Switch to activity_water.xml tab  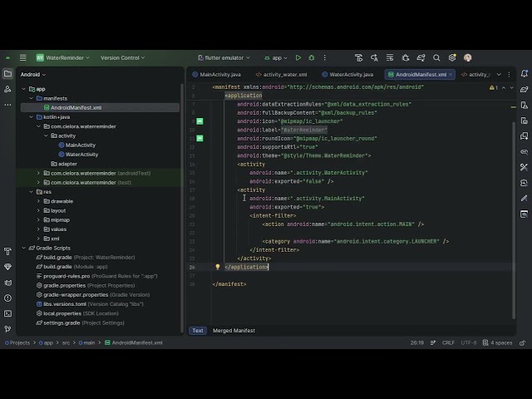pyautogui.click(x=281, y=74)
